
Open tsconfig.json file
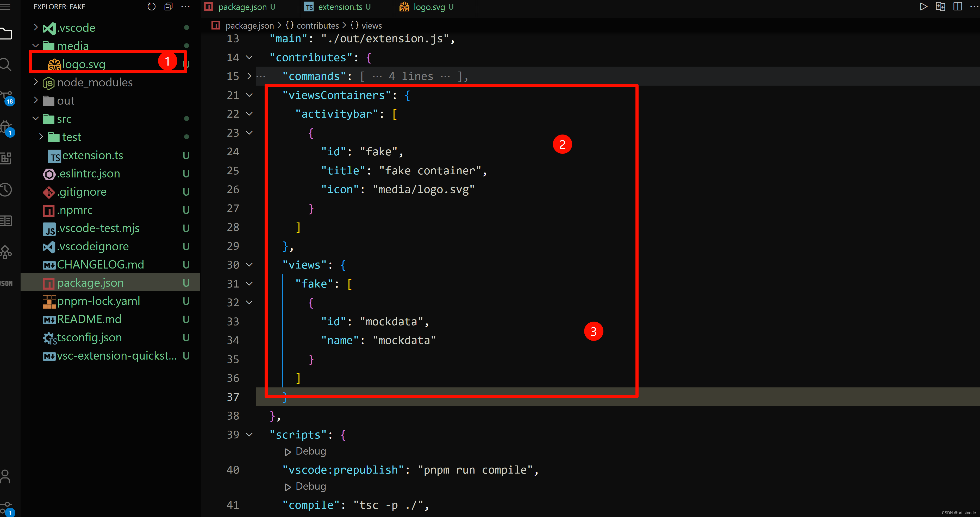110,337
